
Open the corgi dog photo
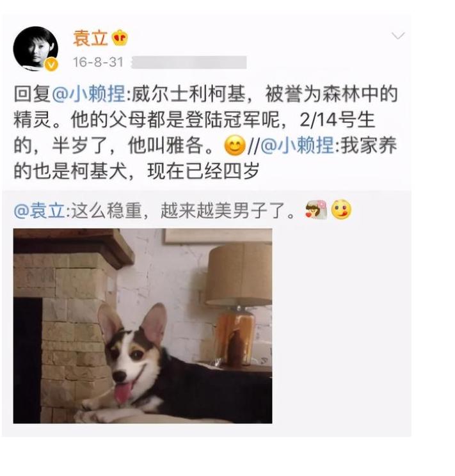143,326
